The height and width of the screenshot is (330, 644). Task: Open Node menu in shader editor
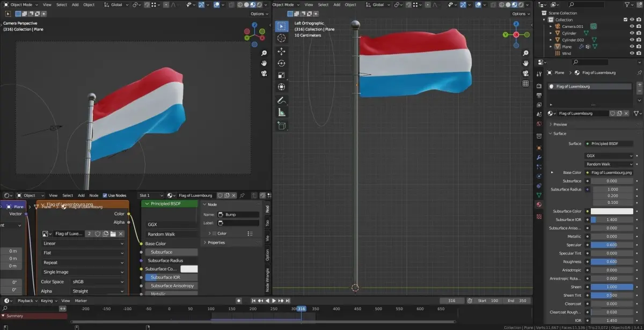[x=94, y=195]
